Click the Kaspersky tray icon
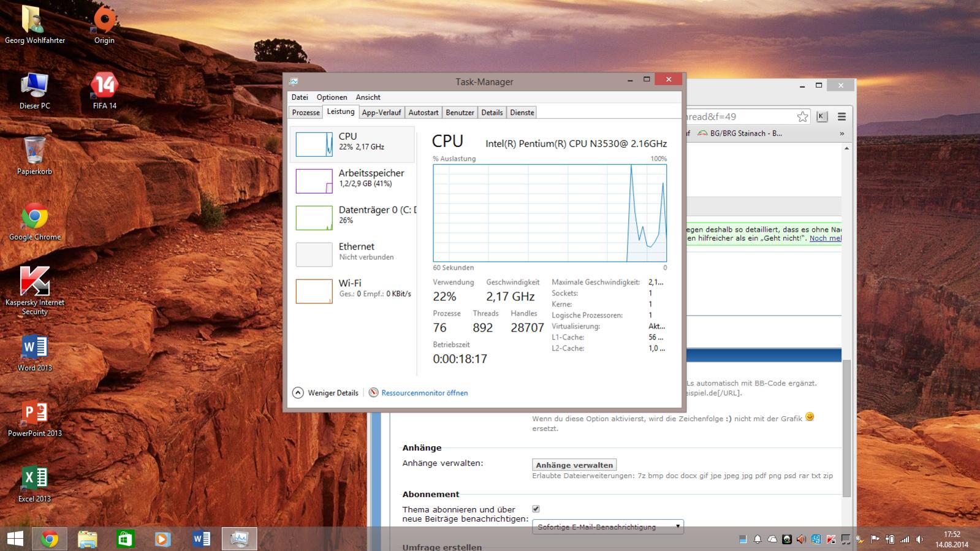The height and width of the screenshot is (551, 980). 831,539
